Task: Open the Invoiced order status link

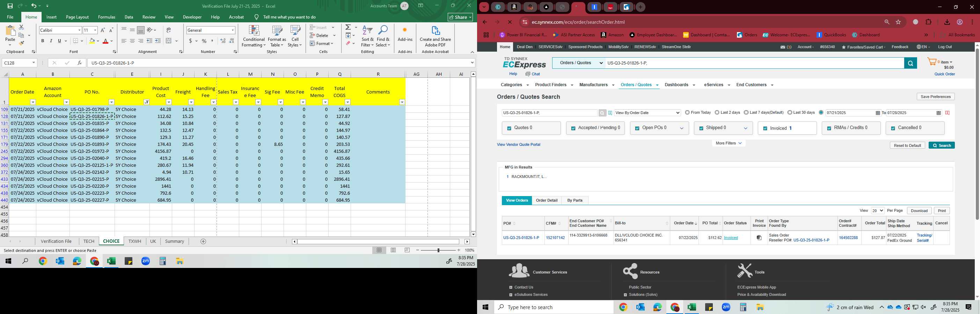Action: pyautogui.click(x=731, y=238)
